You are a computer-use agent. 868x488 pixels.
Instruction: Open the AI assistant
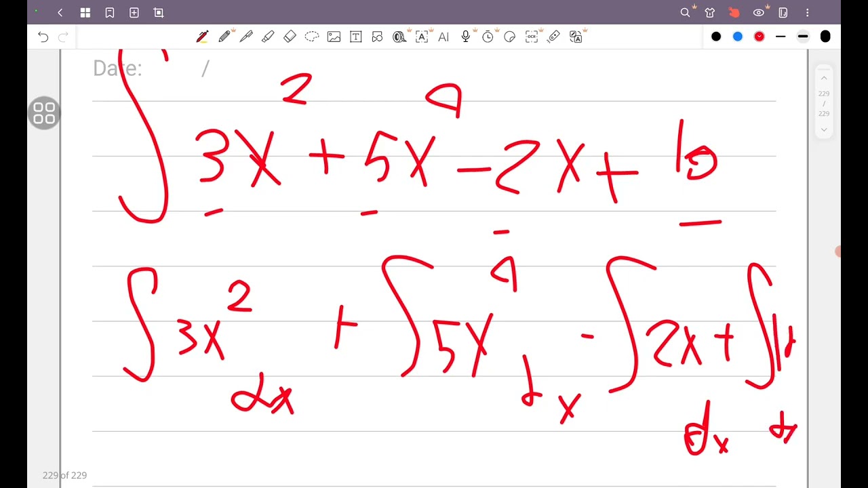pos(443,37)
